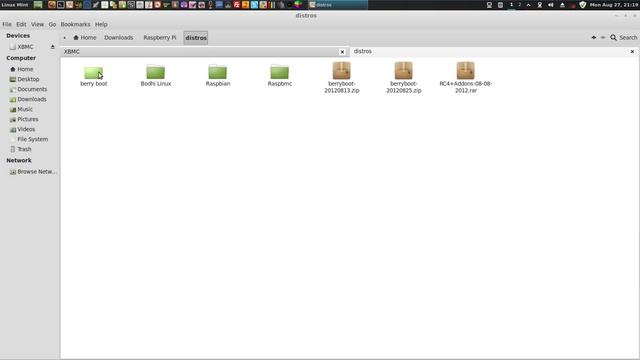Image resolution: width=640 pixels, height=360 pixels.
Task: Click the path bar left scroll arrow
Action: [64, 38]
